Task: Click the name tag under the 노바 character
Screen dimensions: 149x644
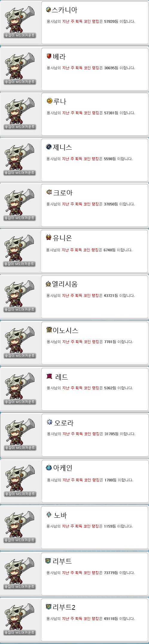Action: pos(20,540)
